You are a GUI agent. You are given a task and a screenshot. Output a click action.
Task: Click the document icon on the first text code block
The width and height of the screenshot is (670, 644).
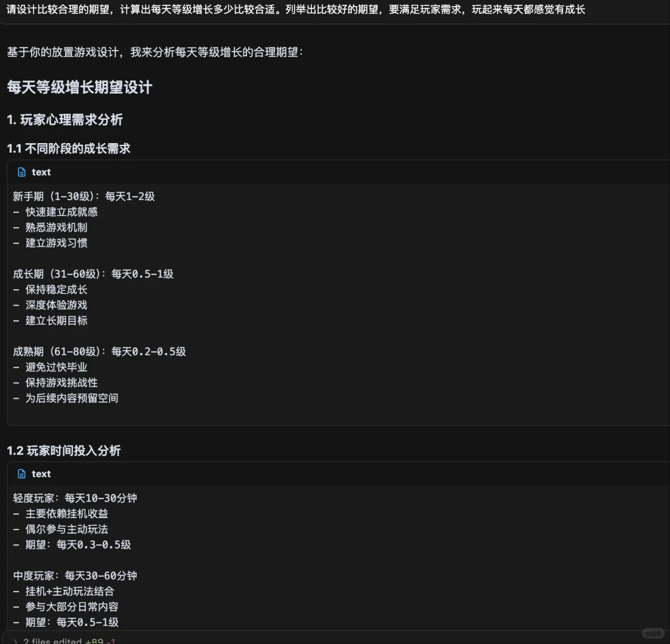tap(22, 172)
